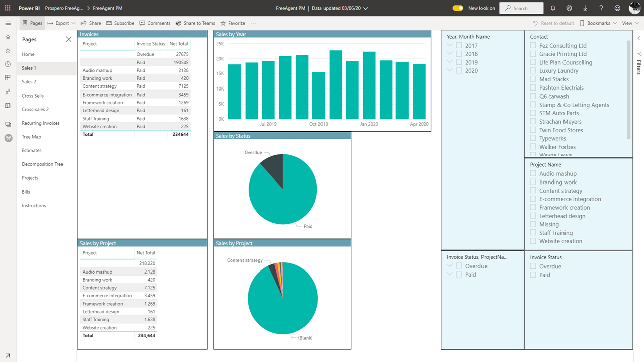
Task: Close the Pages pane
Action: 69,39
